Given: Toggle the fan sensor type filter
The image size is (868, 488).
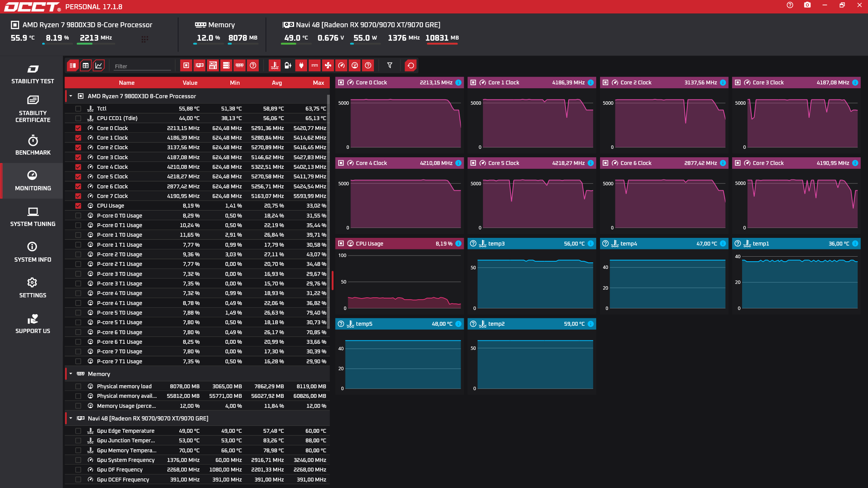Looking at the screenshot, I should point(328,66).
